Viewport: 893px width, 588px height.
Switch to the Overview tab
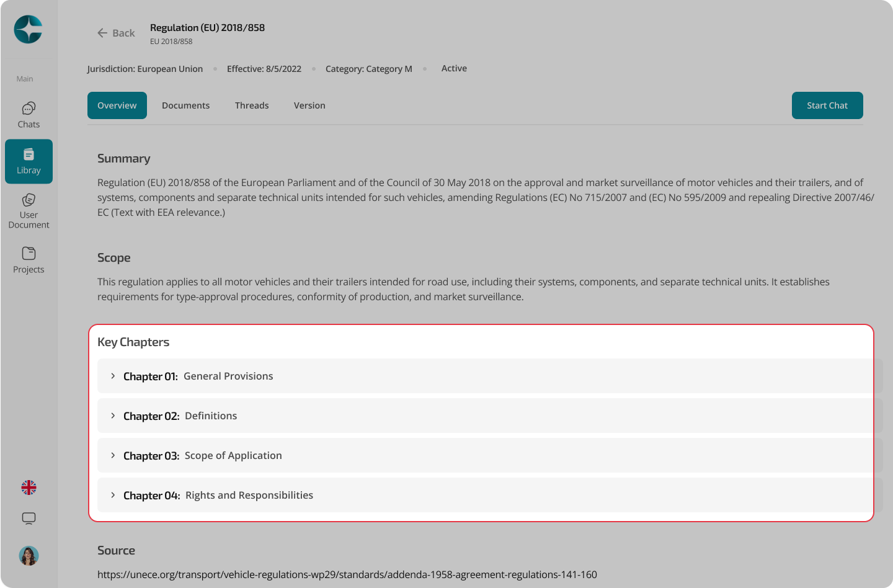click(x=117, y=105)
